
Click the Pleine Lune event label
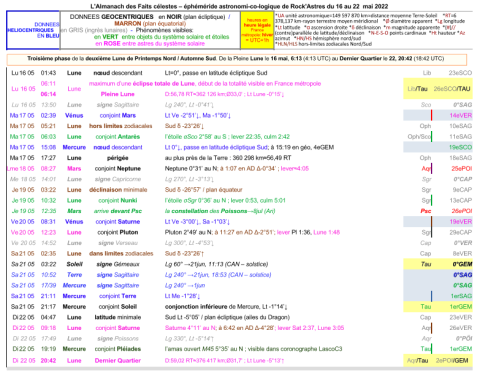coord(118,94)
